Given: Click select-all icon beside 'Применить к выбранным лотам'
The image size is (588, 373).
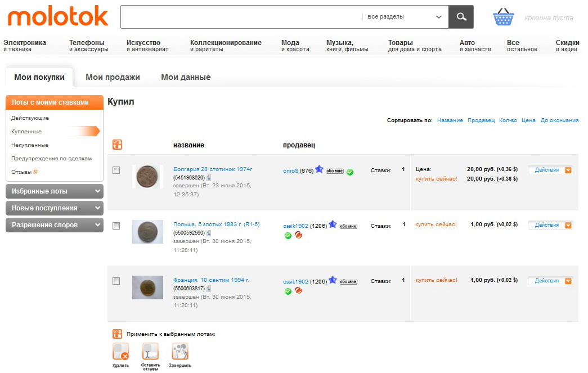Looking at the screenshot, I should (118, 334).
